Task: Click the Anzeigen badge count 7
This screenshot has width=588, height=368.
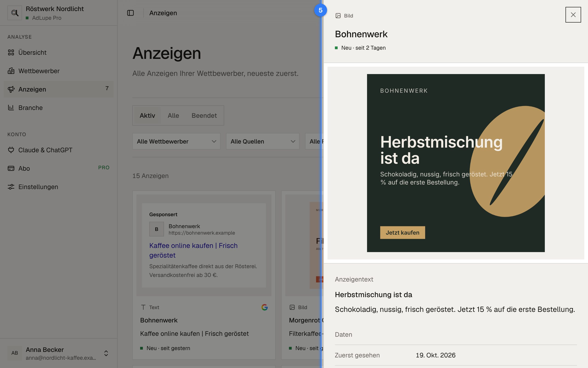Action: coord(107,88)
